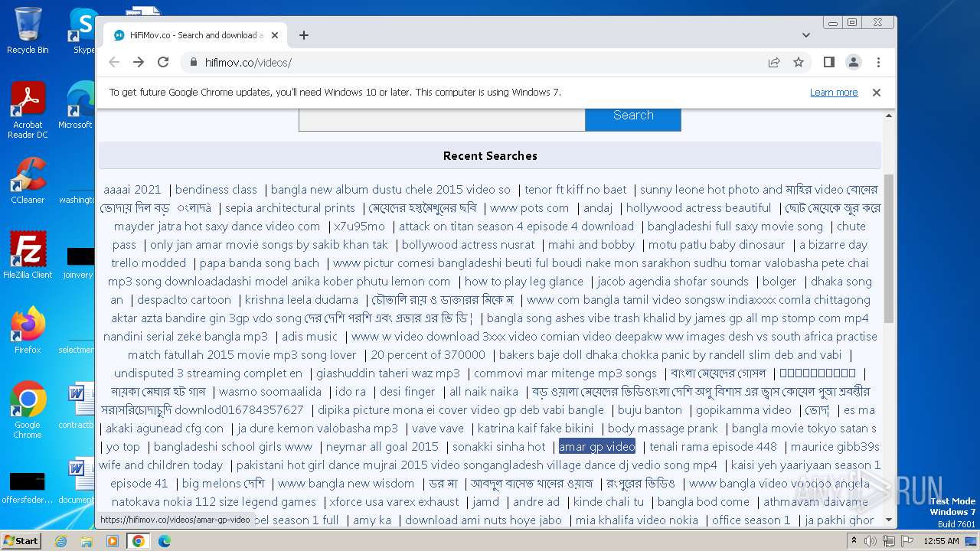
Task: Open 'motu patlu baby dinosaur' link
Action: (x=717, y=245)
